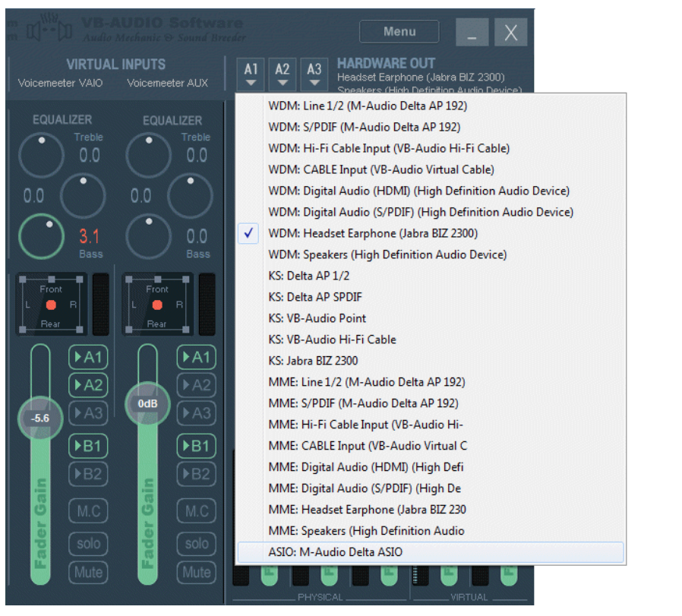Mute the Voicemeeter VAIO strip
This screenshot has height=616, width=682.
point(88,572)
